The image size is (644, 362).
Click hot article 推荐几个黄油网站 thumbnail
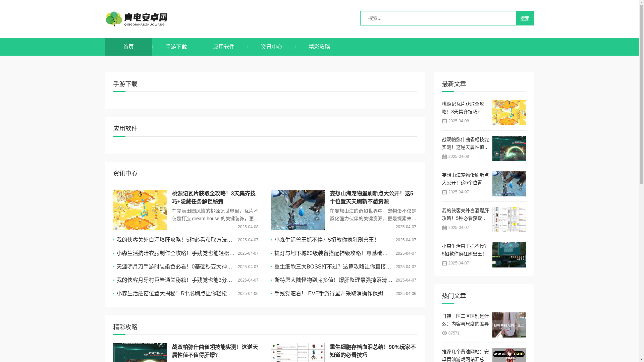[x=509, y=355]
